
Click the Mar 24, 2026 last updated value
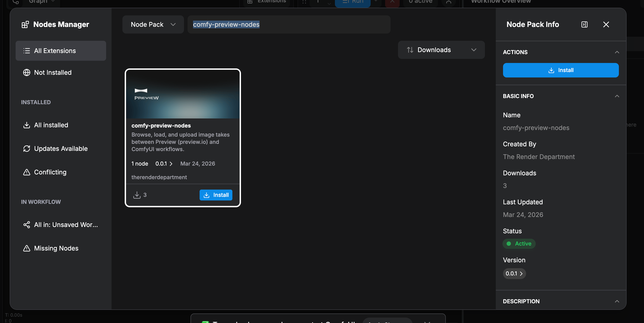[x=523, y=215]
